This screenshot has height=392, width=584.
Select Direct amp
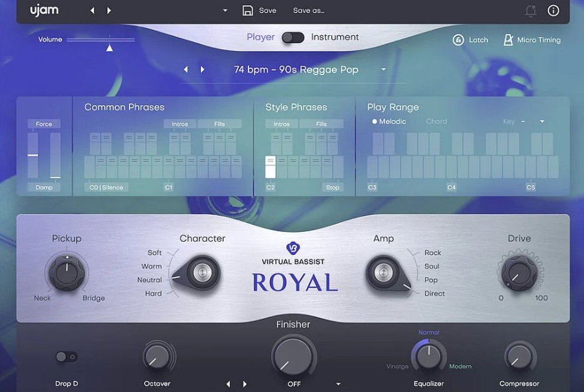[x=434, y=293]
